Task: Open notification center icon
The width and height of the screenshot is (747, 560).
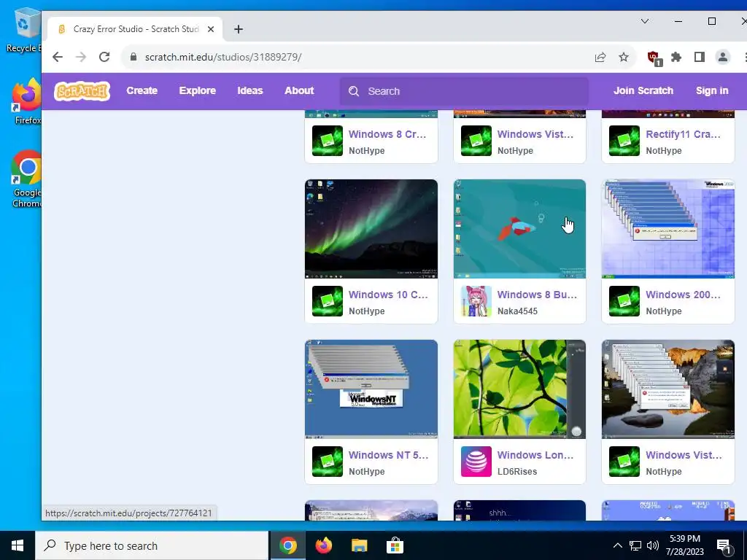Action: point(724,546)
